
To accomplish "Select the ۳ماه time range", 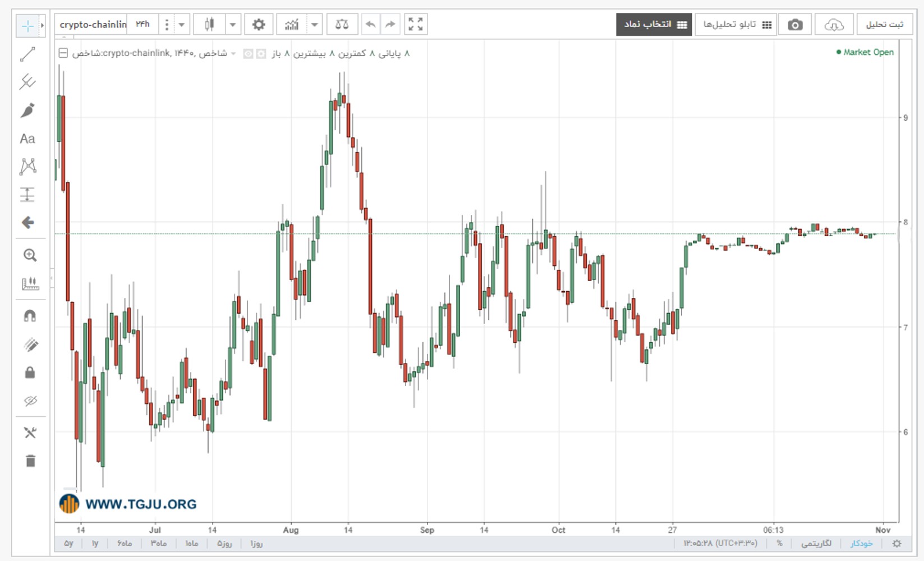I will pos(159,543).
